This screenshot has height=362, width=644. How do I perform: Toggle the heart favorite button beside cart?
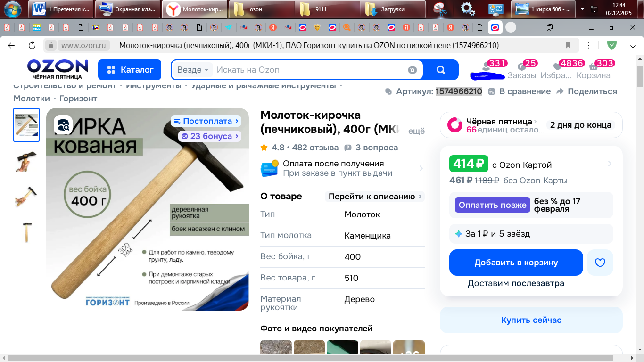[x=600, y=263]
